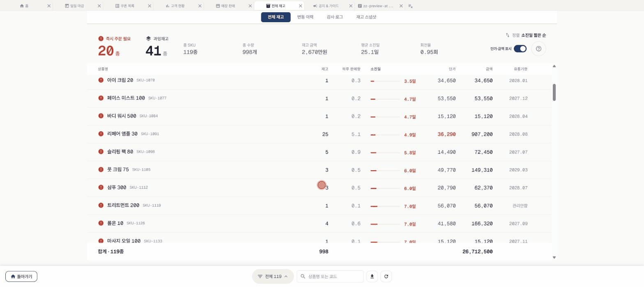
Task: Click the 리페어 앰플 30 depletion bar
Action: pos(385,135)
